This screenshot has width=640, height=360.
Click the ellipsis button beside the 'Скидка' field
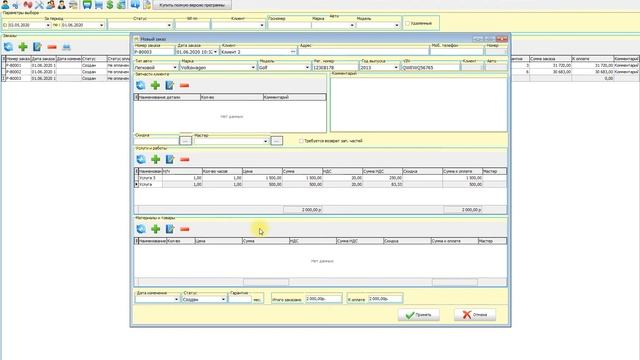tap(185, 140)
